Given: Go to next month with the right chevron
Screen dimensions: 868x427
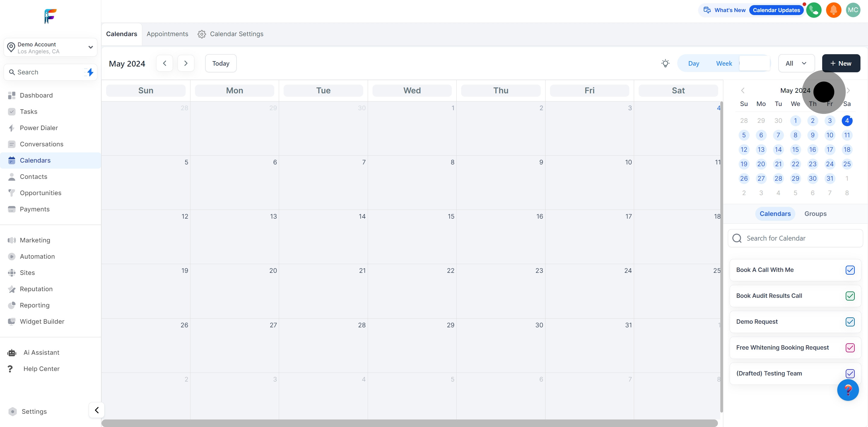Looking at the screenshot, I should pos(186,63).
